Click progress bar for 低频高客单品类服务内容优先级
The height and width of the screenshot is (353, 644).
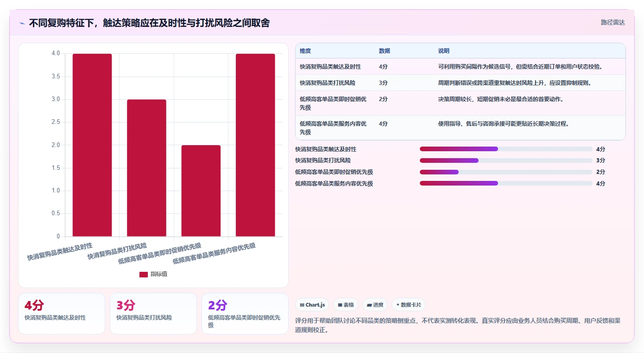[x=506, y=183]
